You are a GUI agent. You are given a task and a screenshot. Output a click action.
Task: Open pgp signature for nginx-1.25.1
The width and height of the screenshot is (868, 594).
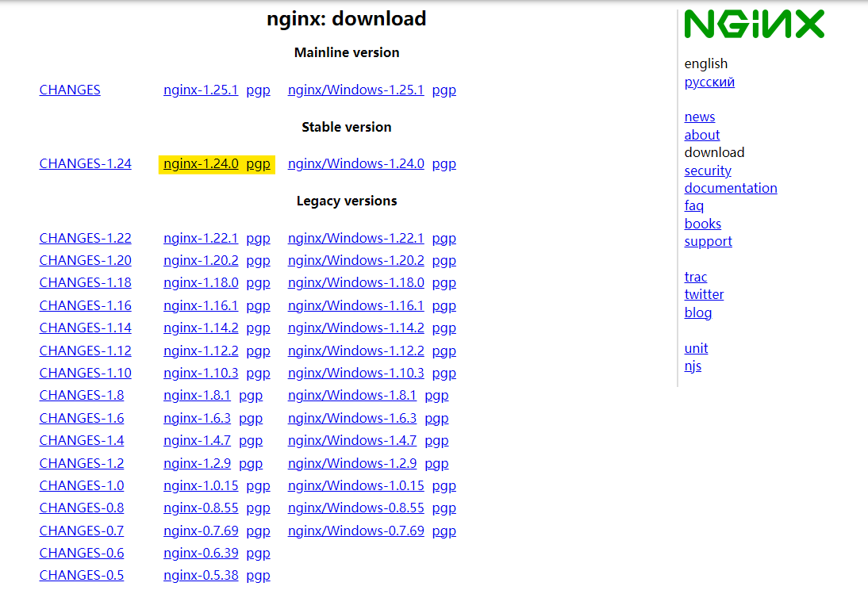(258, 90)
